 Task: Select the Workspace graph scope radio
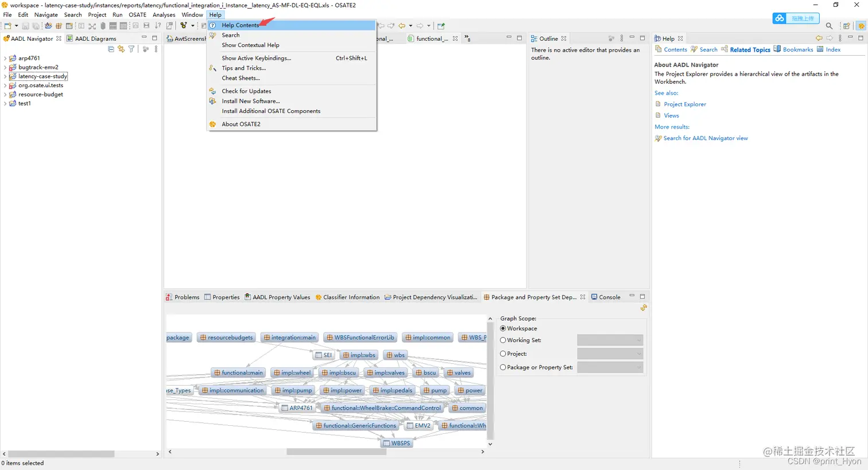click(x=503, y=329)
